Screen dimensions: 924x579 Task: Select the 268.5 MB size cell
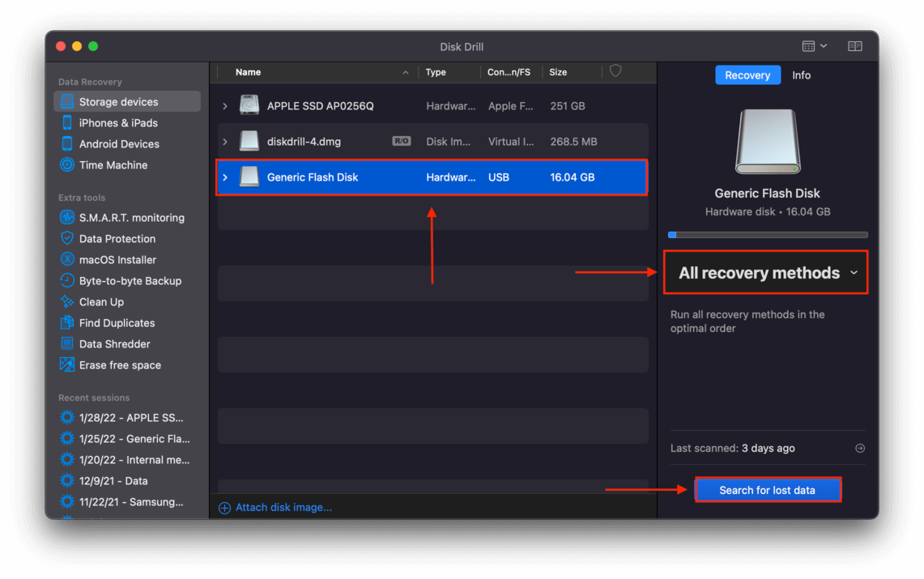(x=573, y=142)
